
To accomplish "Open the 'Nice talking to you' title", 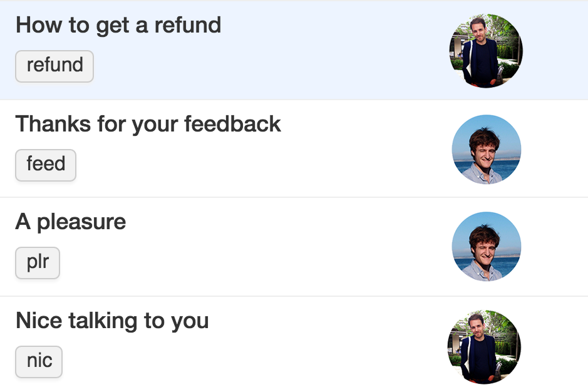I will 112,321.
